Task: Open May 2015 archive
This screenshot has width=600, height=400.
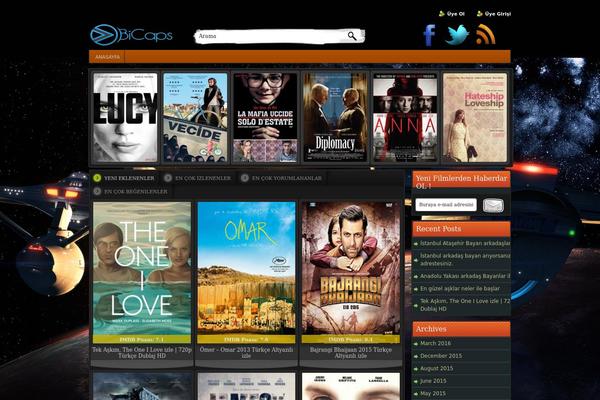Action: (x=431, y=393)
